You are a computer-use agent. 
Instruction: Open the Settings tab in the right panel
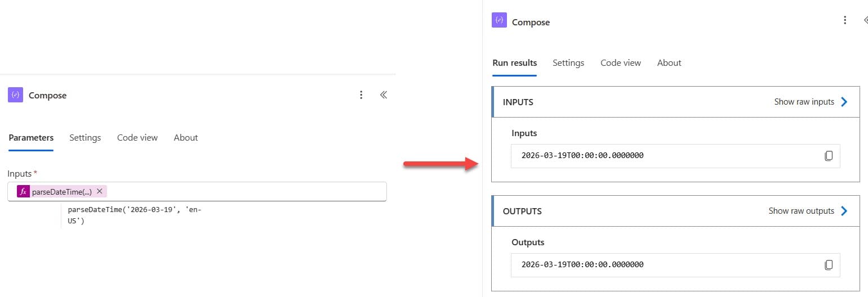(x=568, y=63)
